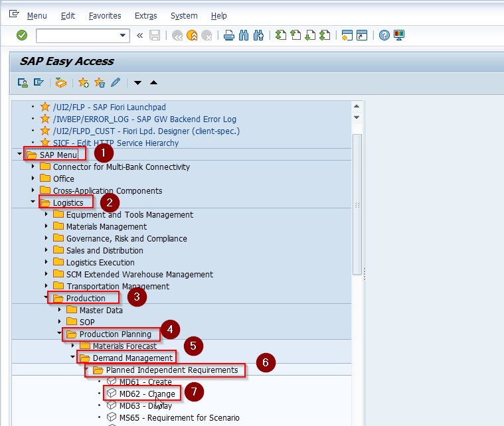Click the Cancel icon in toolbar
The image size is (504, 426).
coord(207,35)
